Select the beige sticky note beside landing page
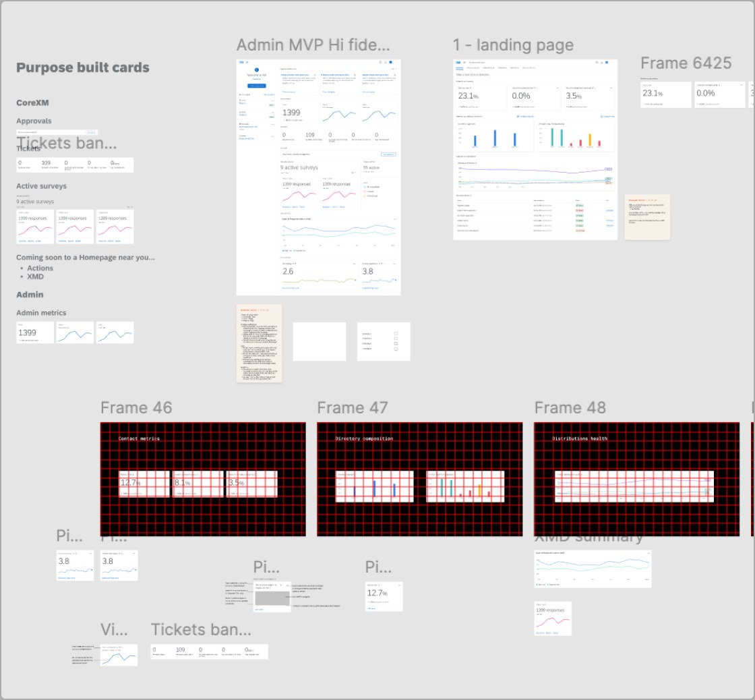The image size is (755, 700). [647, 216]
